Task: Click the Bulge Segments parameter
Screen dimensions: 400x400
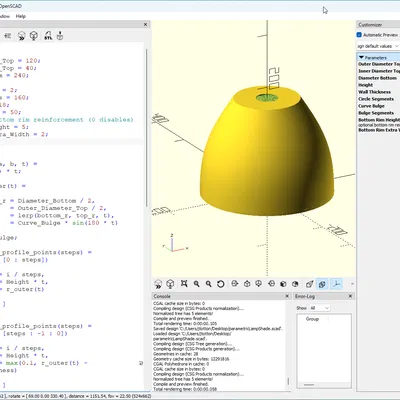Action: (376, 113)
